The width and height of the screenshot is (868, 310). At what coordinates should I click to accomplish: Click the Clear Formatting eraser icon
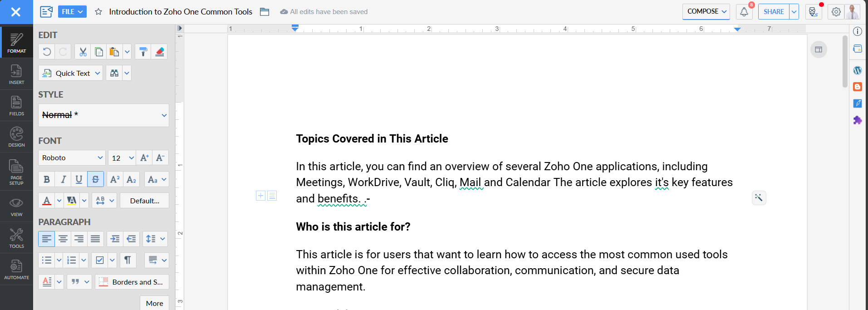pyautogui.click(x=159, y=52)
